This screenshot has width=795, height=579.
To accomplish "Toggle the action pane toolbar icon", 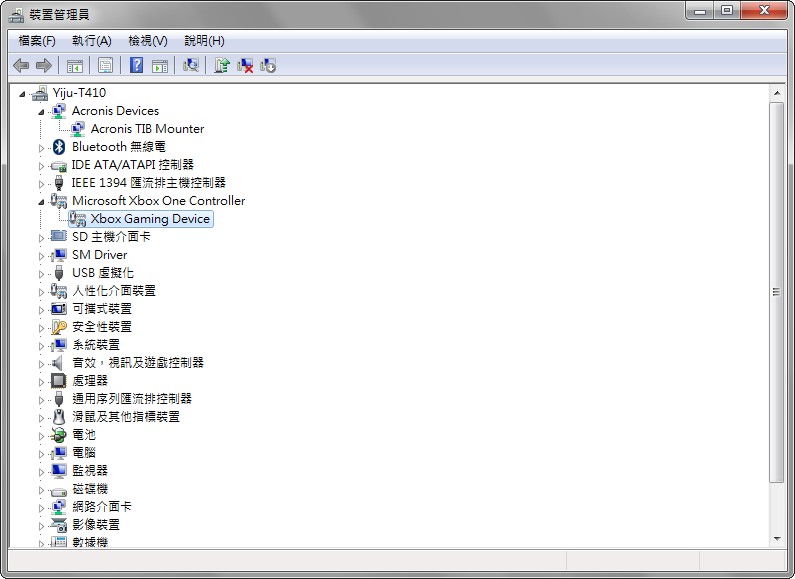I will point(160,66).
